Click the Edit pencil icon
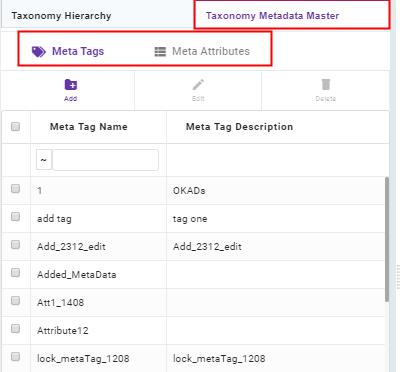This screenshot has width=400, height=372. 198,85
